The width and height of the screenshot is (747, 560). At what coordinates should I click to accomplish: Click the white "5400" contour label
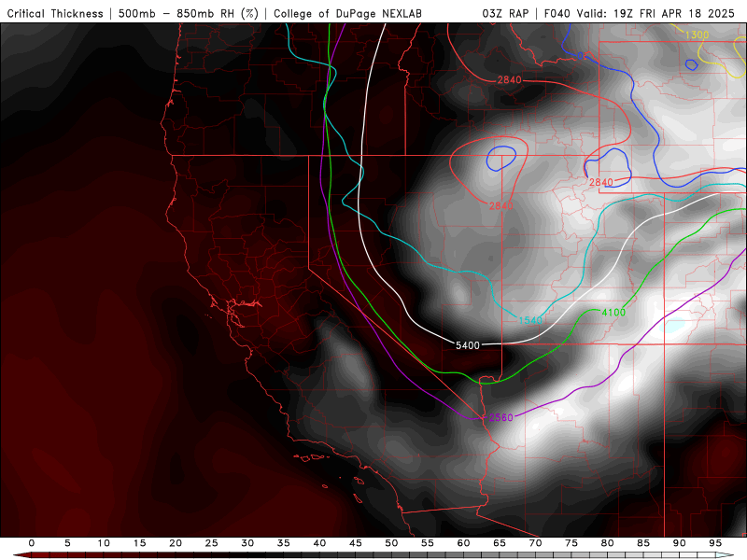pyautogui.click(x=468, y=345)
